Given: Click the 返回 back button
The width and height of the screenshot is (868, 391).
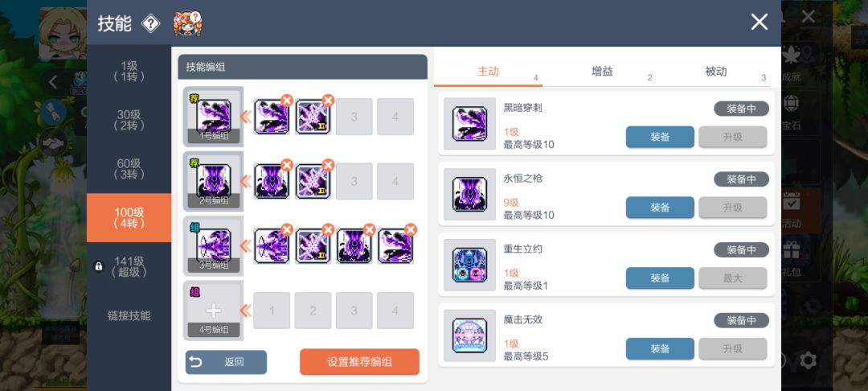Looking at the screenshot, I should click(226, 362).
